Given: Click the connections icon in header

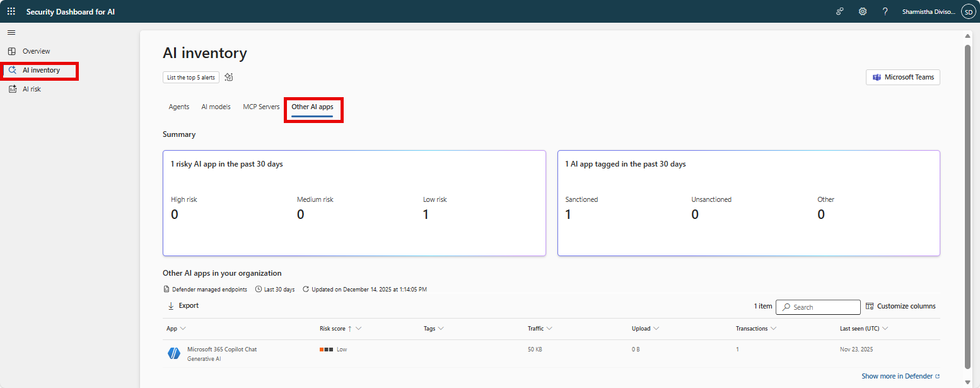Looking at the screenshot, I should (840, 11).
